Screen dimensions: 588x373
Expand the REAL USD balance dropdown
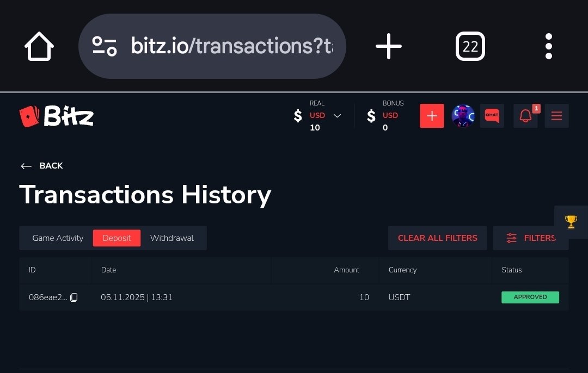pyautogui.click(x=337, y=116)
